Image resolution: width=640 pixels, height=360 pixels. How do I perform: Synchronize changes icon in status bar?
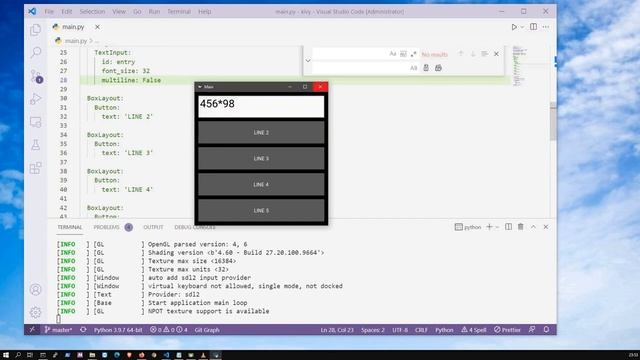(83, 330)
